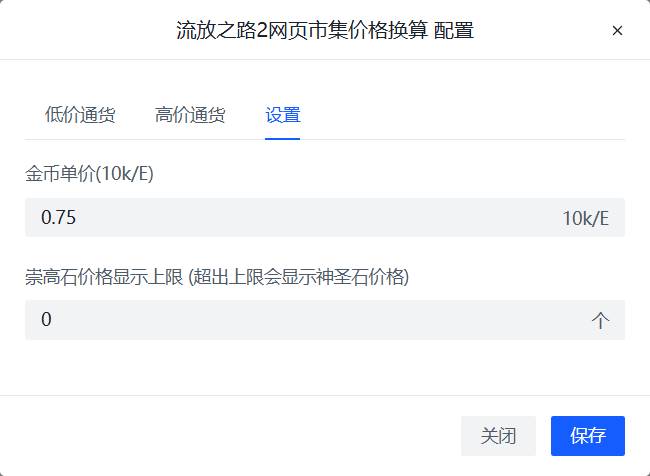Click the blue underline beneath 设置 tab

(x=283, y=138)
